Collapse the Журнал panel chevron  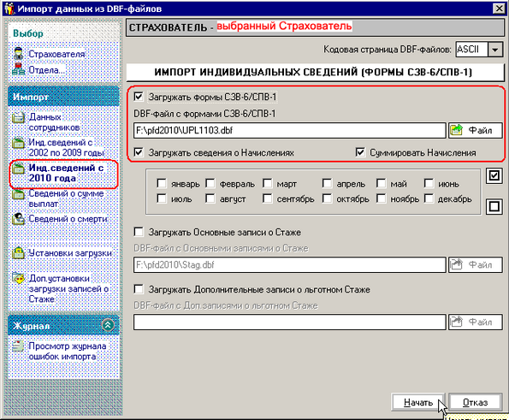coord(108,324)
